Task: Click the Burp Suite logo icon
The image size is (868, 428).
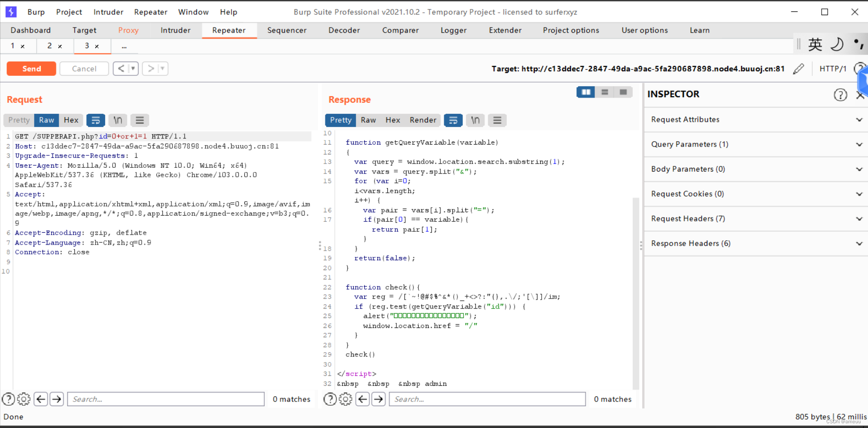Action: coord(11,12)
